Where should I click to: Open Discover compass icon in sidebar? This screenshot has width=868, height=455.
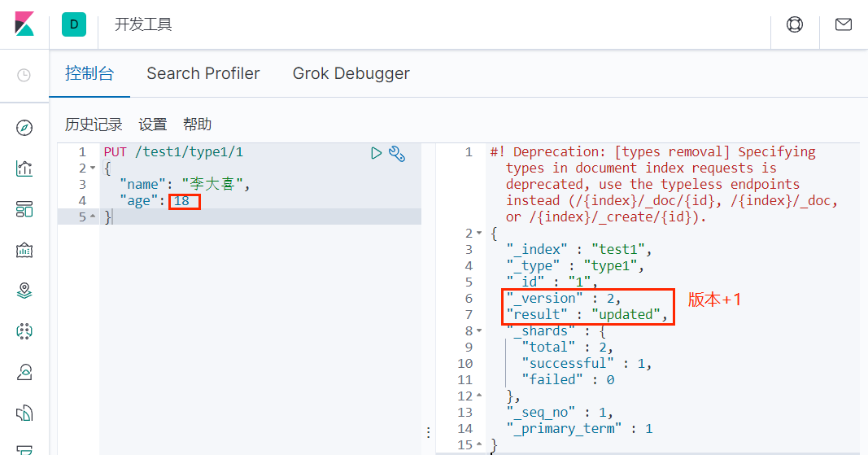[24, 128]
